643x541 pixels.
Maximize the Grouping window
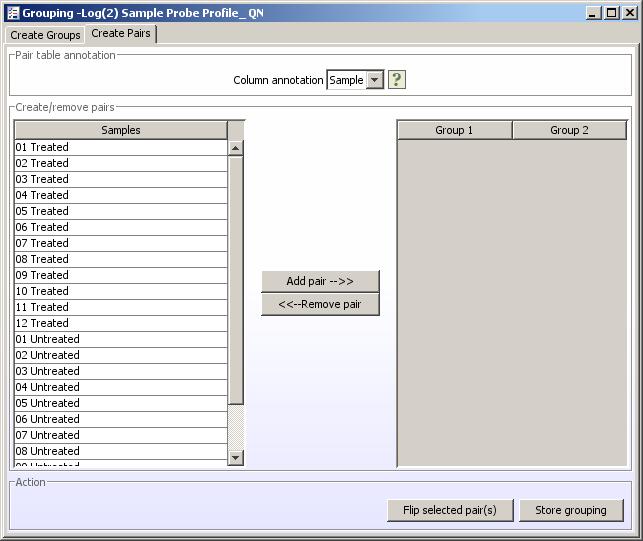tap(611, 13)
